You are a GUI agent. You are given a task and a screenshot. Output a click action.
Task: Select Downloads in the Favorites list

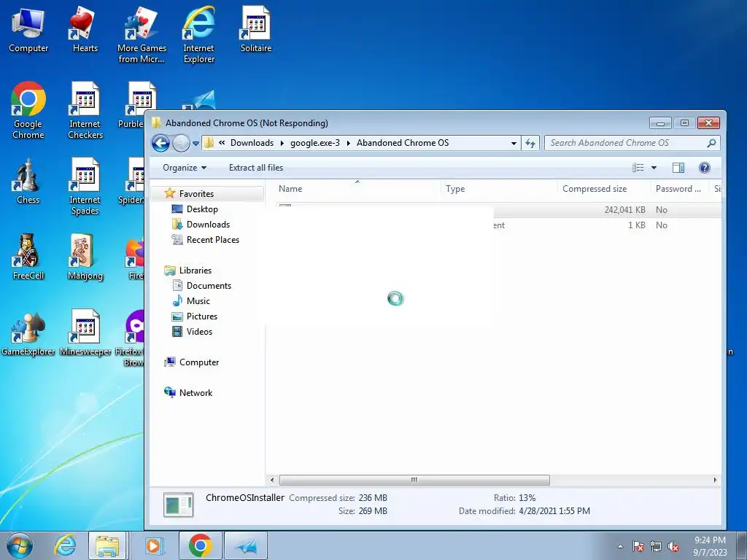208,225
